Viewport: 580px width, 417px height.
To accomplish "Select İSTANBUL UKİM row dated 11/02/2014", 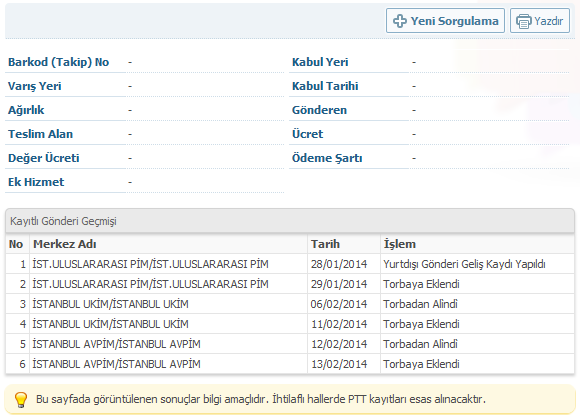I will point(290,324).
